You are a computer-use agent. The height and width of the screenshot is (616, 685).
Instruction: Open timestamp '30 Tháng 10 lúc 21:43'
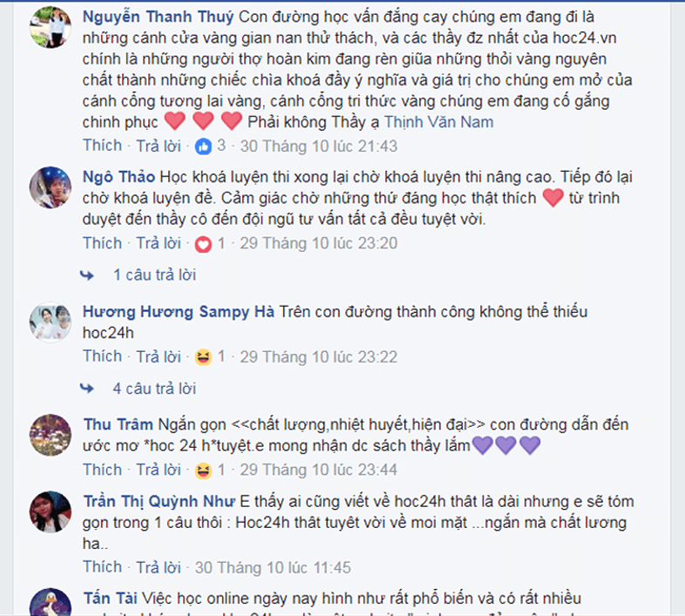point(318,146)
